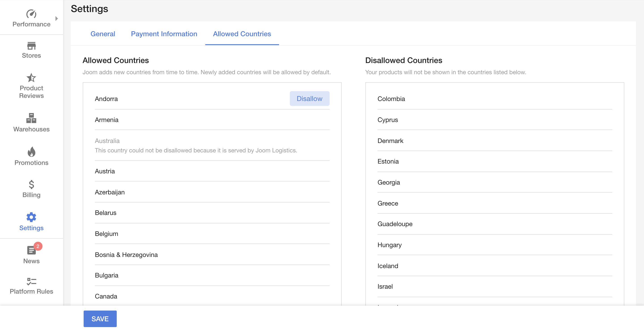The height and width of the screenshot is (332, 644).
Task: Go to Product Reviews star icon
Action: click(31, 78)
